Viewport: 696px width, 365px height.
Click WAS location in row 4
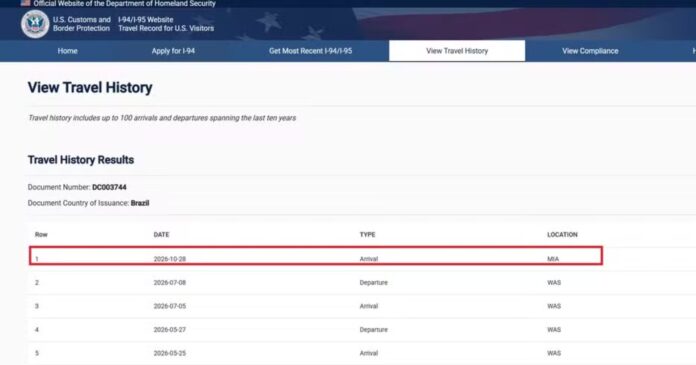point(554,329)
